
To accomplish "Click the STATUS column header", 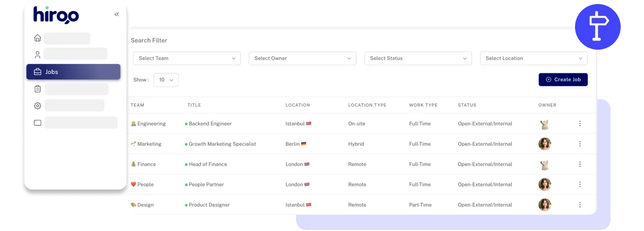I will pos(467,105).
